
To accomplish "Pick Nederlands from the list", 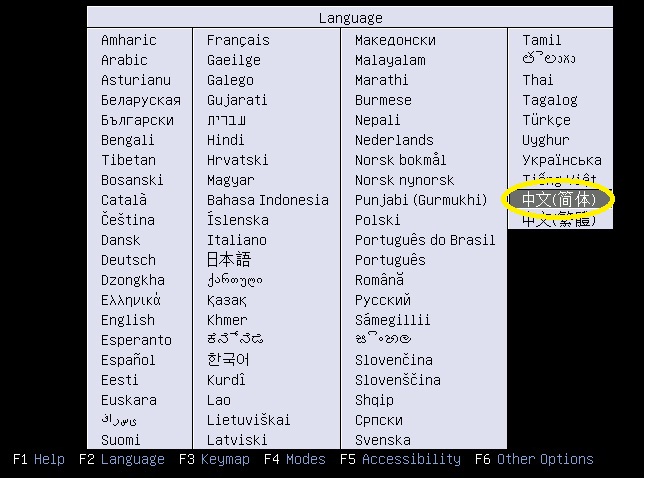I will tap(394, 140).
